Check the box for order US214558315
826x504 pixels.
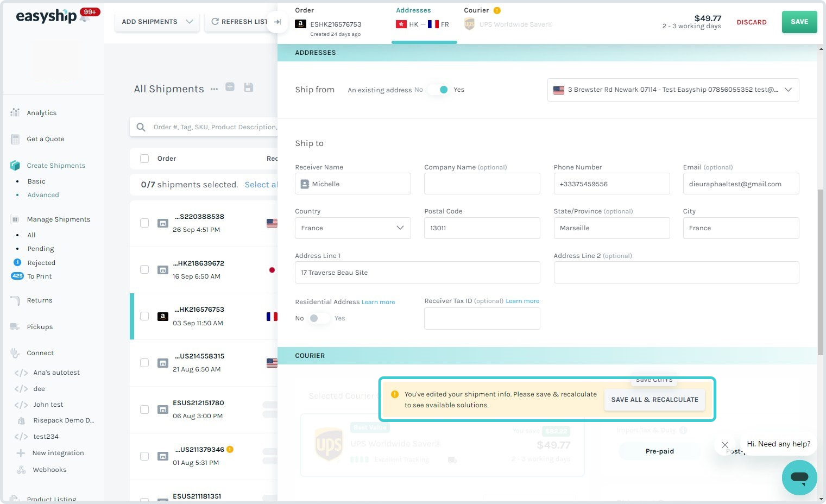[x=144, y=363]
